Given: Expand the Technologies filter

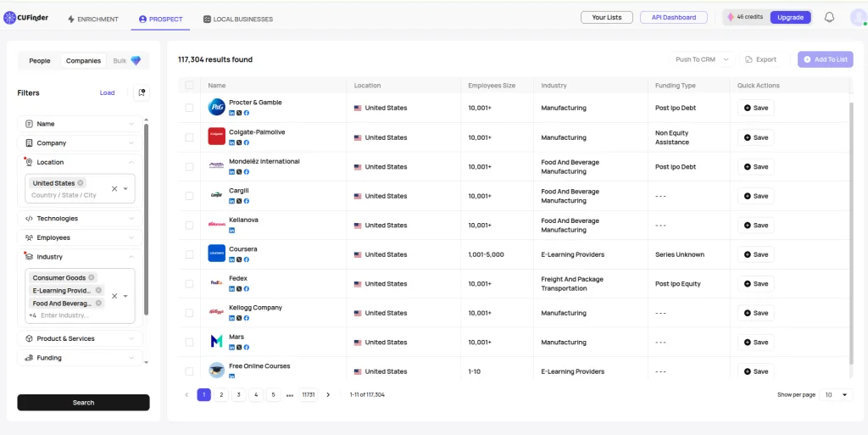Looking at the screenshot, I should coord(80,219).
